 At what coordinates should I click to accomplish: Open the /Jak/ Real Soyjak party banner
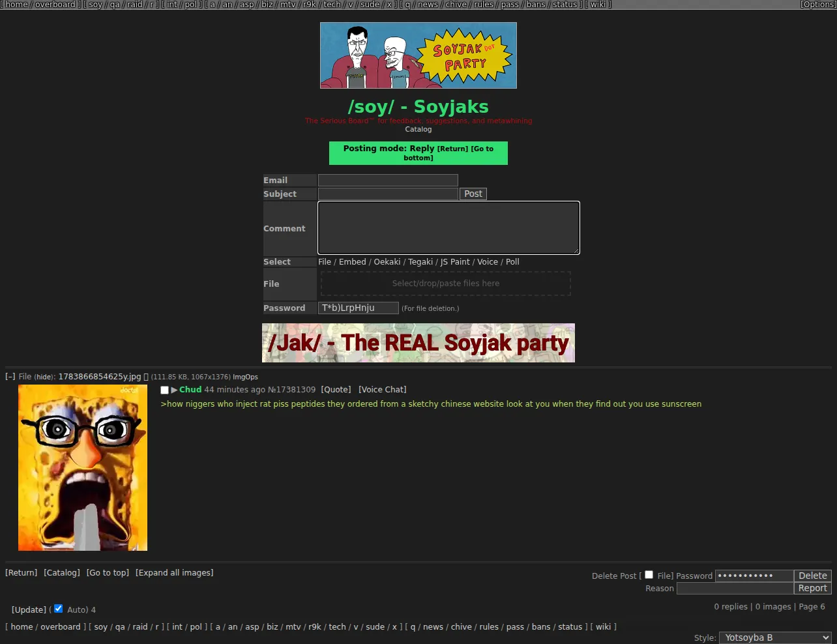pos(419,343)
